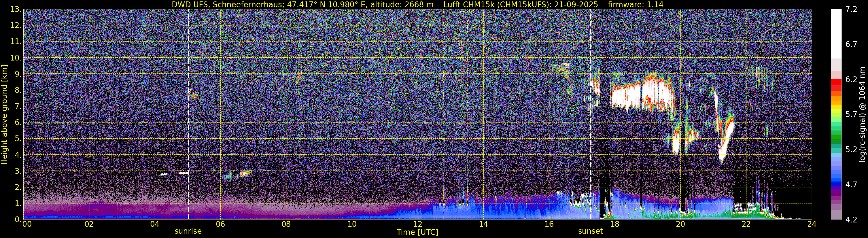Click the x-axis tick label '06'
868x238 pixels.
220,224
